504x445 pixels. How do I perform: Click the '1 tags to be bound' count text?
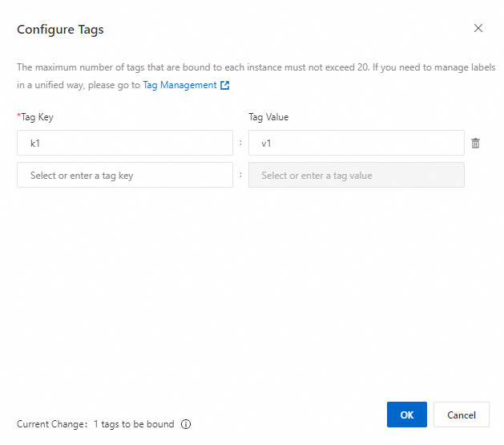134,424
